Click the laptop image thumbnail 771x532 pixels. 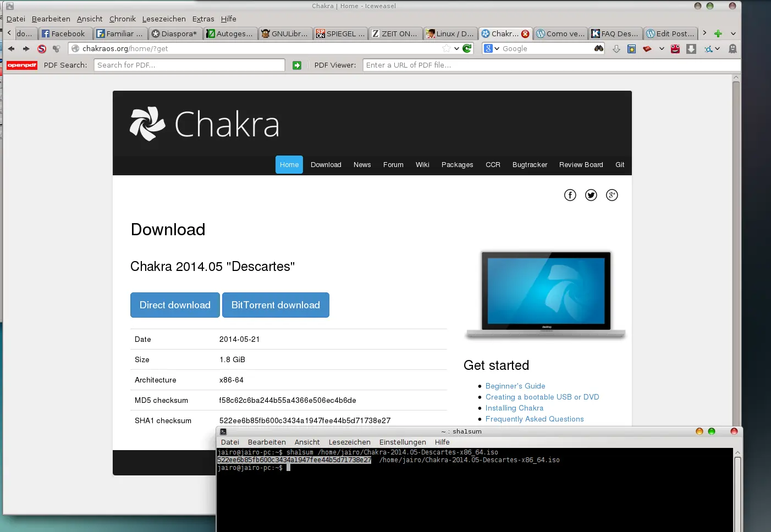pyautogui.click(x=546, y=295)
